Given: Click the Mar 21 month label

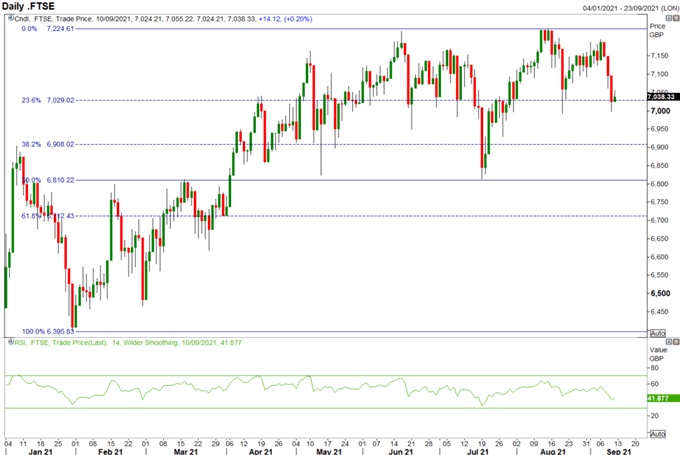Looking at the screenshot, I should (x=186, y=452).
